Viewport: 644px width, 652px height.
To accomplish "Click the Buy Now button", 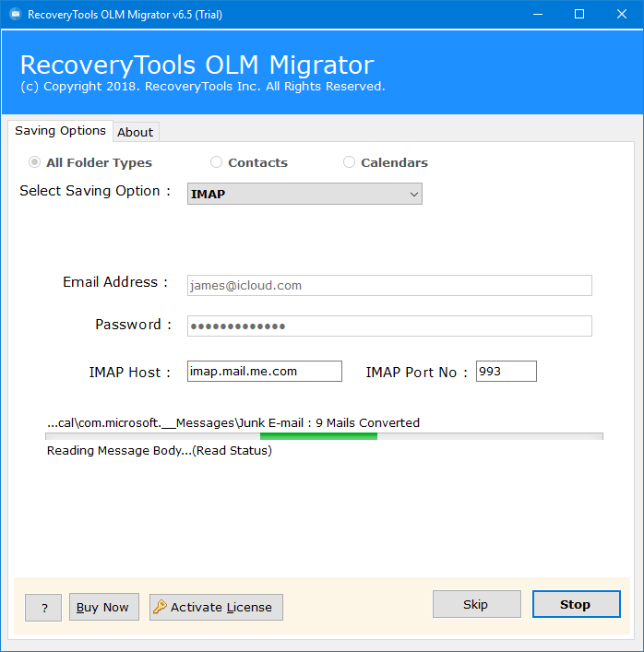I will pyautogui.click(x=104, y=607).
